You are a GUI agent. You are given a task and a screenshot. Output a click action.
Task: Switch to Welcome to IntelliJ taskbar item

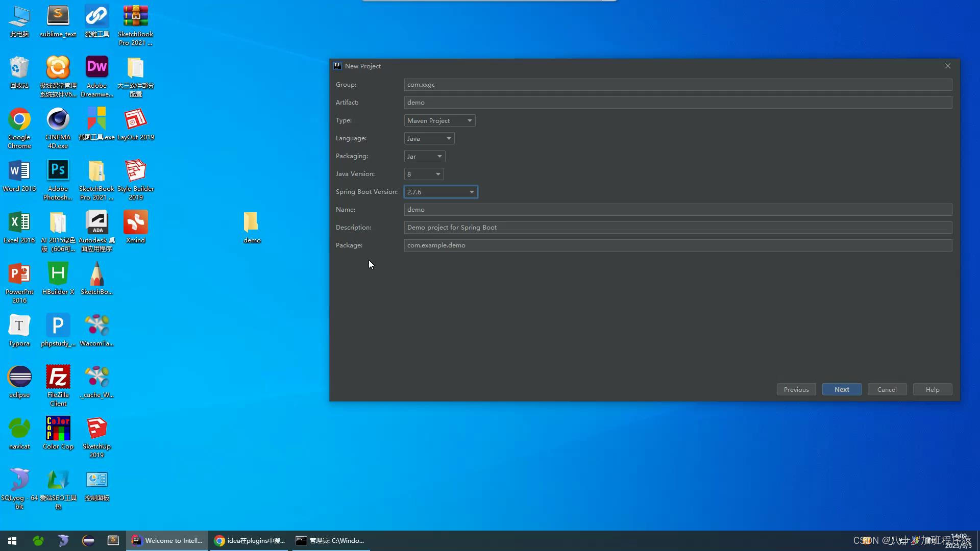(x=167, y=540)
